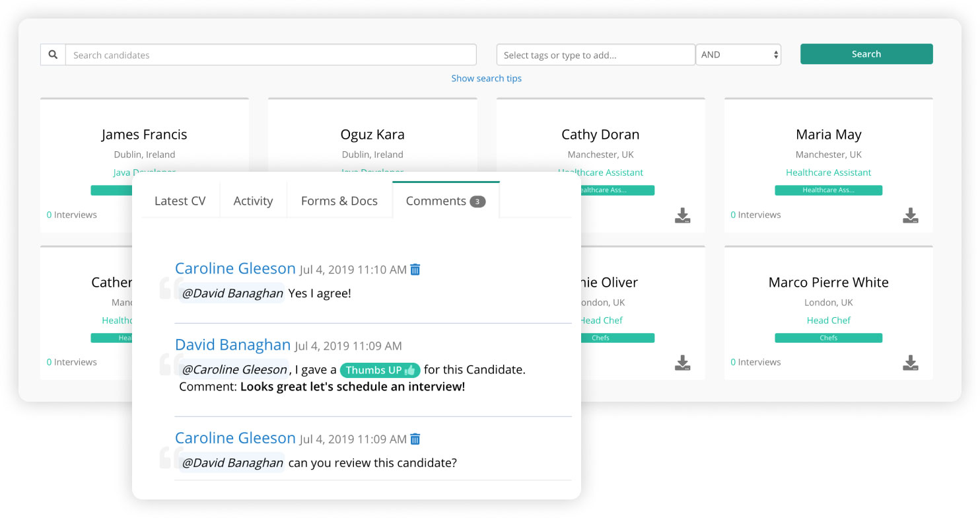Viewport: 980px width, 518px height.
Task: Click 'Manchester, UK' under Cathy Doran
Action: 600,155
